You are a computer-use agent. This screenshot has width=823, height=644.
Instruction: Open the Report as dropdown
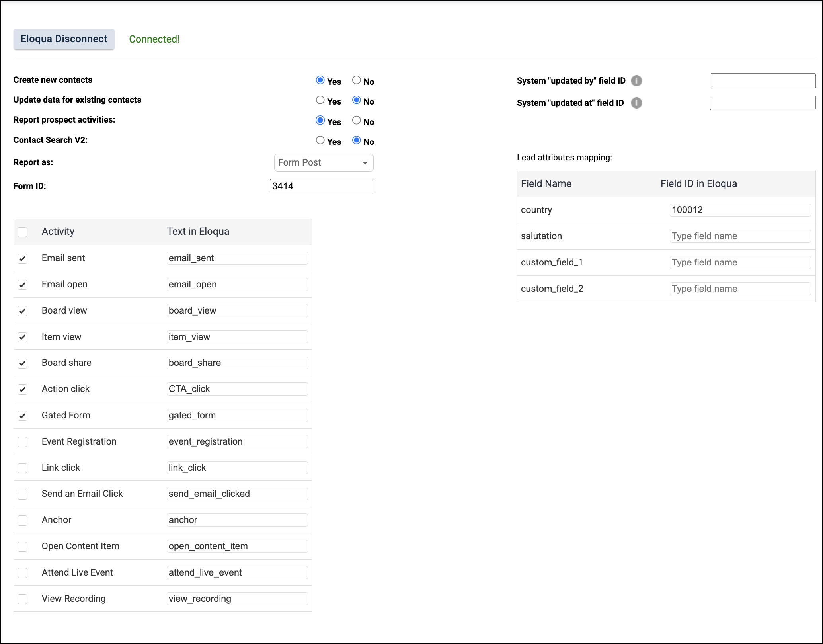point(324,162)
